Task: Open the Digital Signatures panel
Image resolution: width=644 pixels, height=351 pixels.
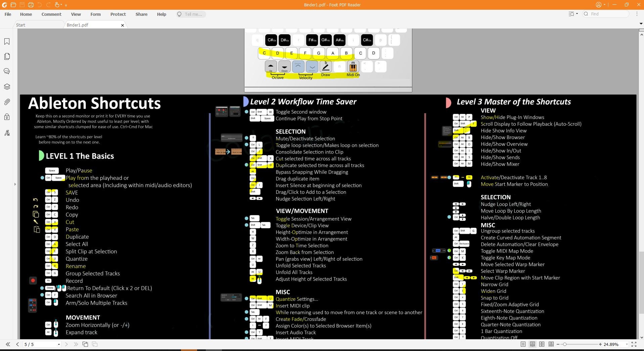Action: 7,133
